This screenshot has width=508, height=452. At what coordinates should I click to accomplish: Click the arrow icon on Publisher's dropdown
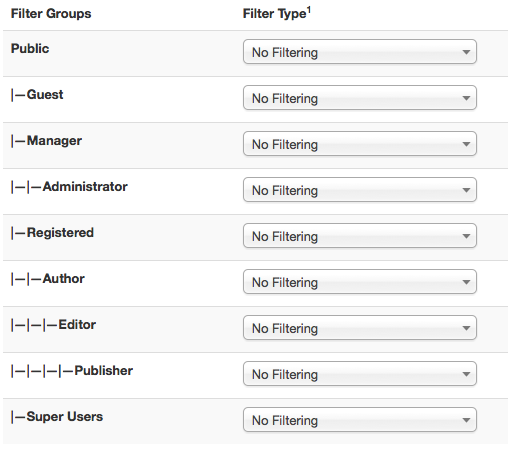click(466, 374)
